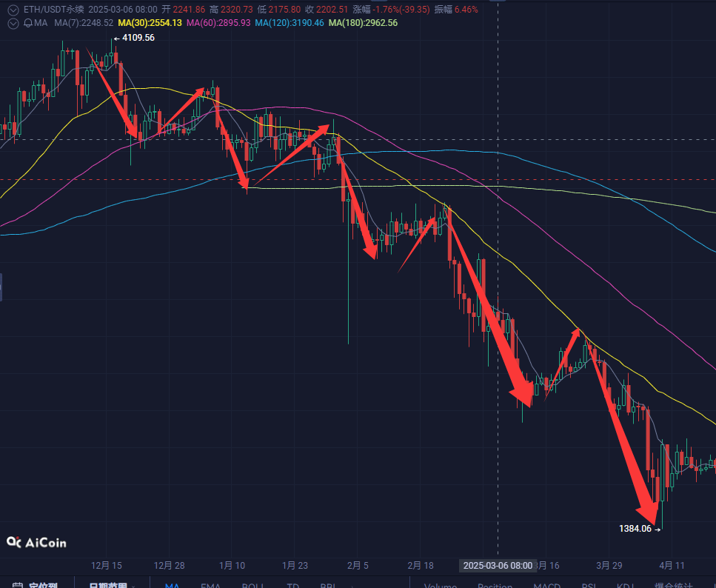The width and height of the screenshot is (716, 588).
Task: Select the green MA(180) legend label
Action: coord(363,23)
